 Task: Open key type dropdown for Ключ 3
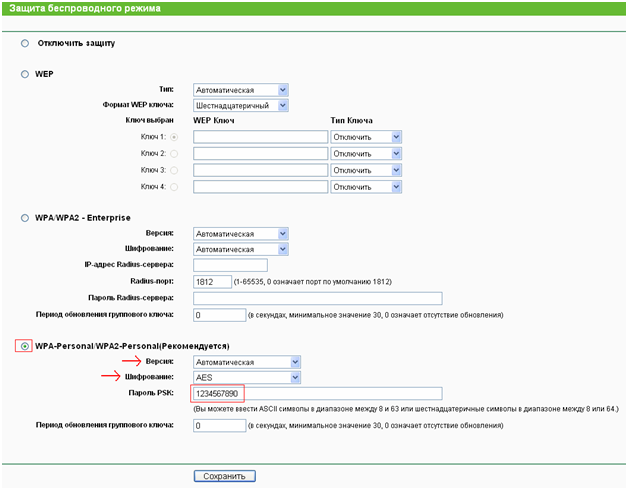coord(366,170)
